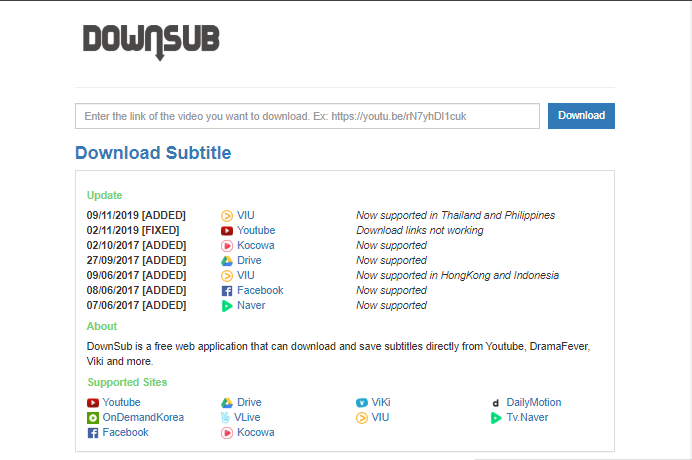This screenshot has height=460, width=692.
Task: Open VIU link in 09/11/2019 update row
Action: click(x=246, y=215)
